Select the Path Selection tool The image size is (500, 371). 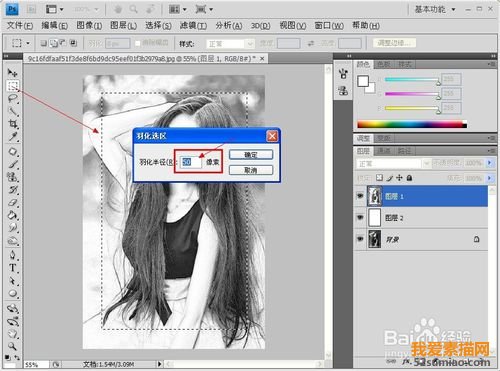tap(13, 281)
